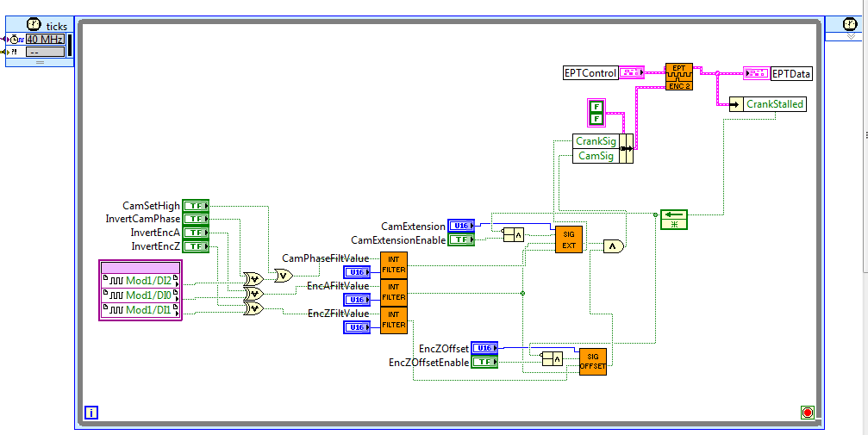Click the EncAFiltValue U16 terminal
The width and height of the screenshot is (868, 435).
[x=357, y=300]
